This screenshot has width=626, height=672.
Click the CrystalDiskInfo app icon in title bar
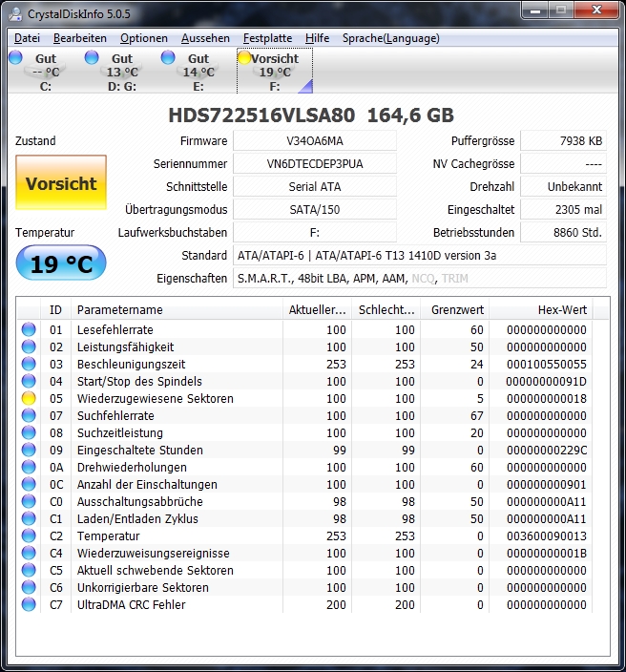16,13
